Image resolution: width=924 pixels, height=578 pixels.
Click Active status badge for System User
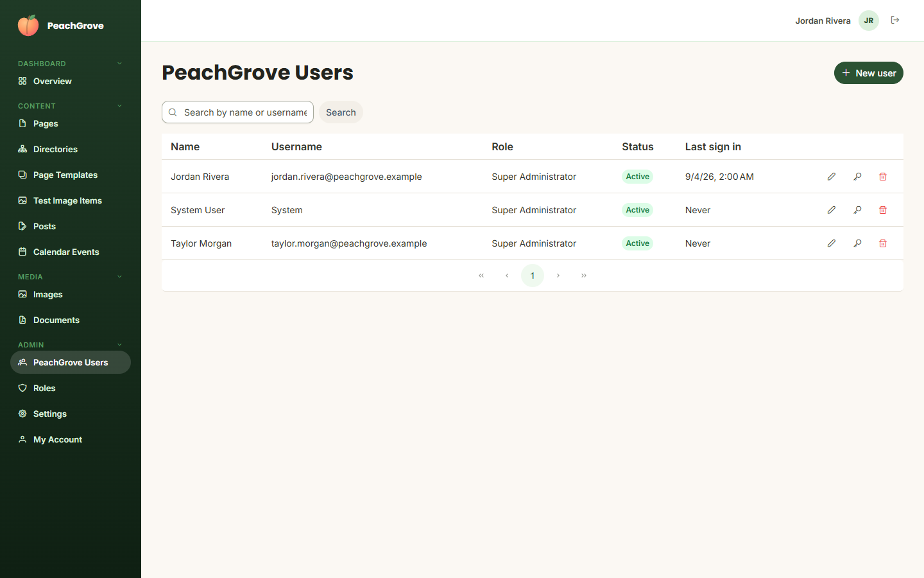pos(637,210)
